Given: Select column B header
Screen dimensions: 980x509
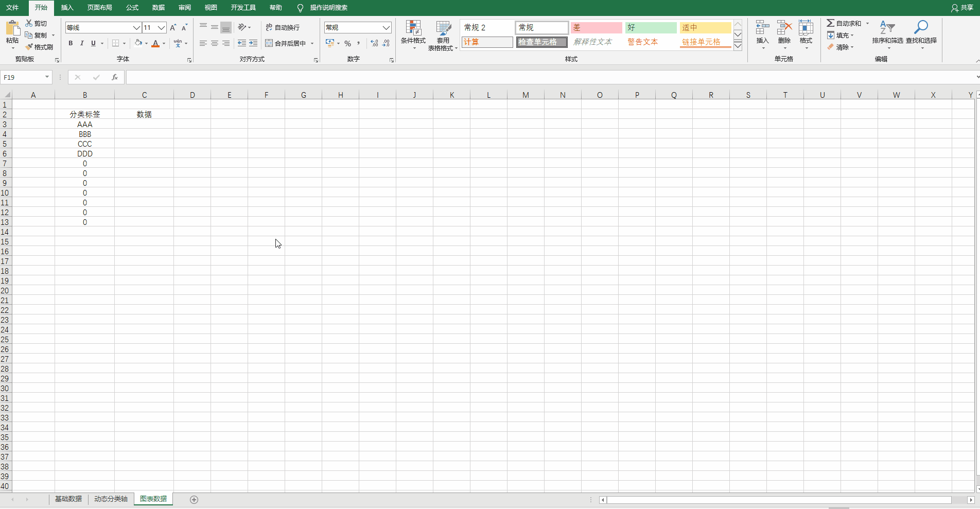Looking at the screenshot, I should coord(85,95).
